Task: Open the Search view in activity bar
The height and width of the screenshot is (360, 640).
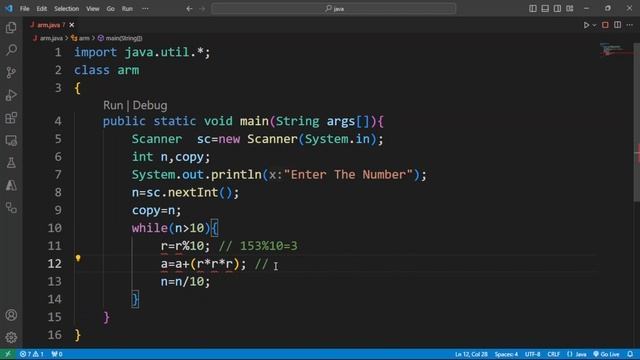Action: (x=11, y=50)
